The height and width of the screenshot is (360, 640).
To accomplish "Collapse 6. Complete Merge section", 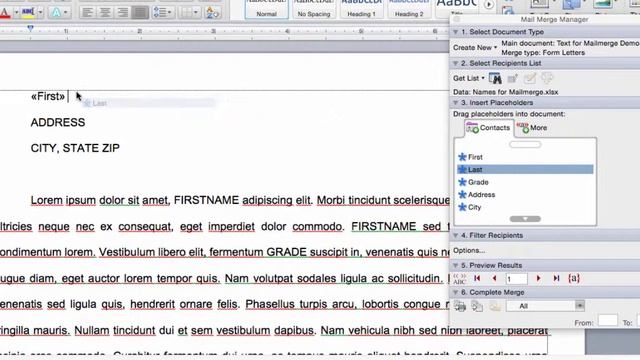I will (456, 293).
